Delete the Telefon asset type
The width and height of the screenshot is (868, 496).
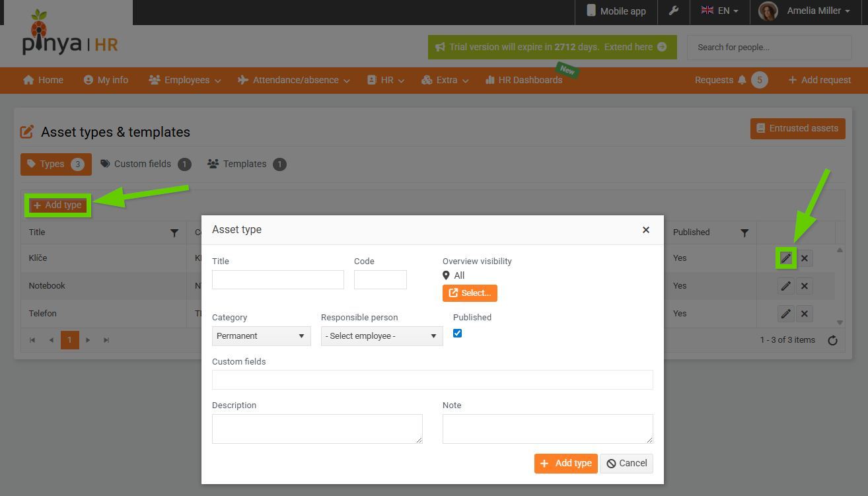click(x=804, y=314)
